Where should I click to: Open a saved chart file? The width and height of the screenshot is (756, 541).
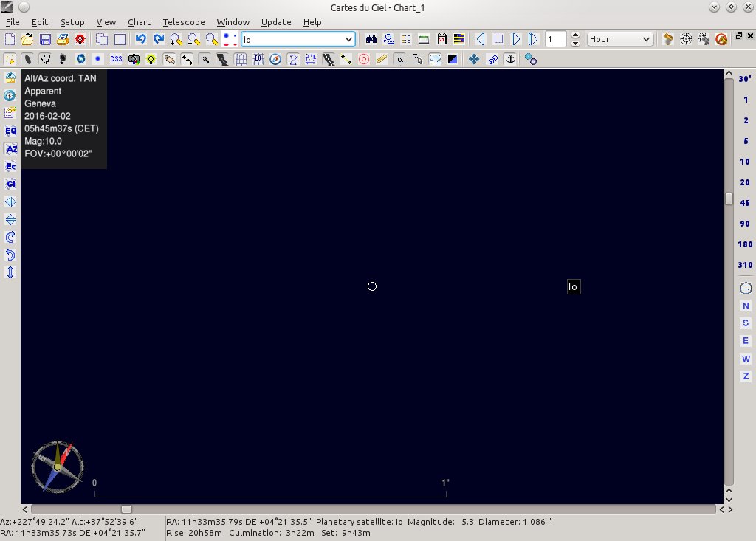click(x=27, y=39)
